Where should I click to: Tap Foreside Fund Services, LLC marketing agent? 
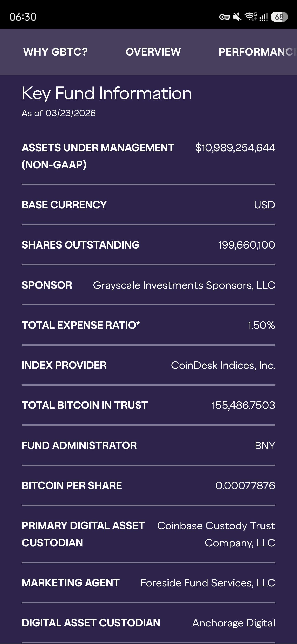207,583
